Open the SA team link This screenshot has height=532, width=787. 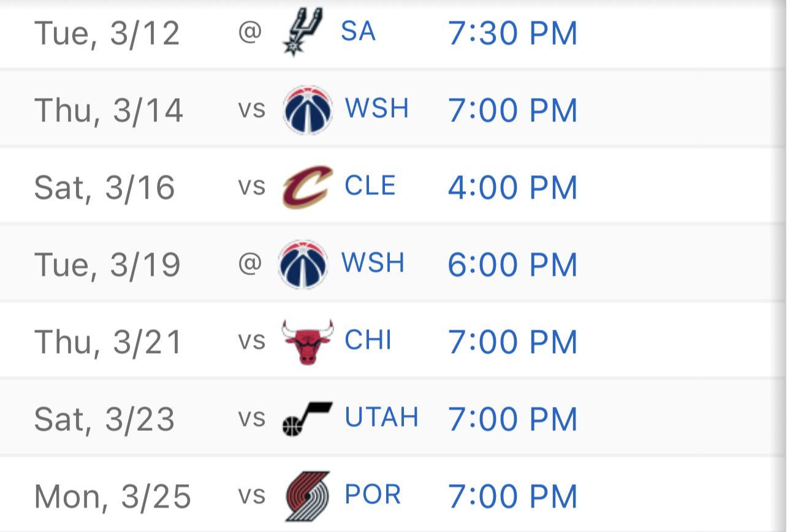[x=358, y=32]
